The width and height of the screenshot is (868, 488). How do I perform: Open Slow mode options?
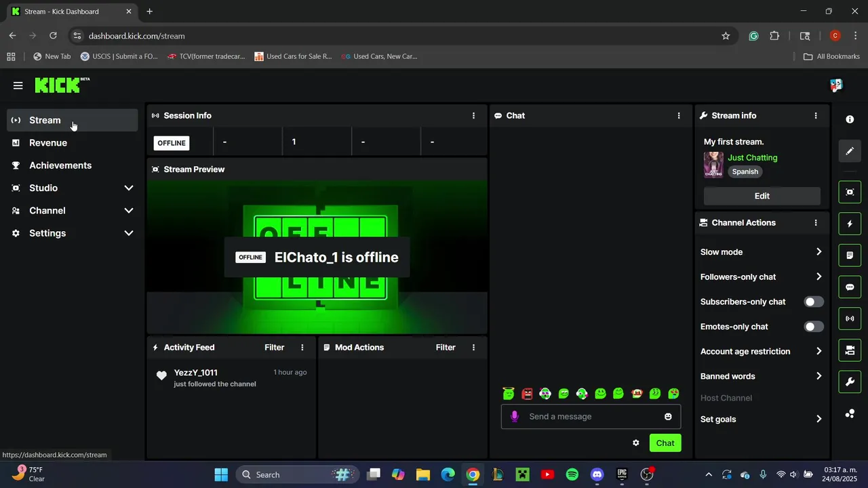click(762, 252)
